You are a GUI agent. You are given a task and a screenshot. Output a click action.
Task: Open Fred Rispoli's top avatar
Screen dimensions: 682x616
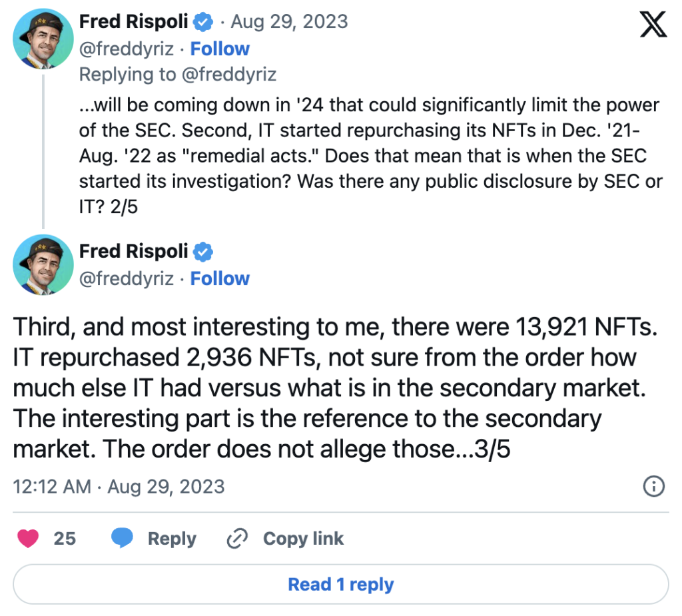[43, 39]
